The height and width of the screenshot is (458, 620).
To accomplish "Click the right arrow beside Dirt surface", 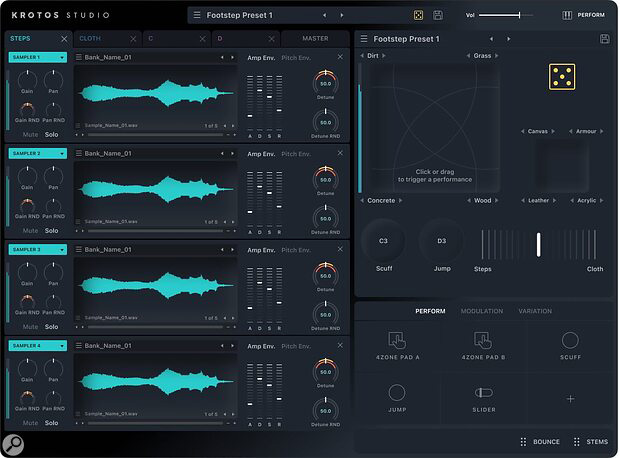I will (384, 56).
